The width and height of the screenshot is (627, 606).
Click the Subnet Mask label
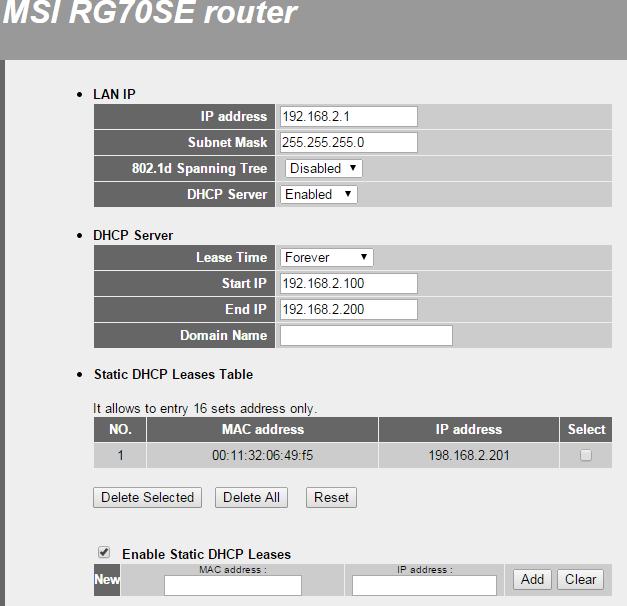(x=228, y=142)
